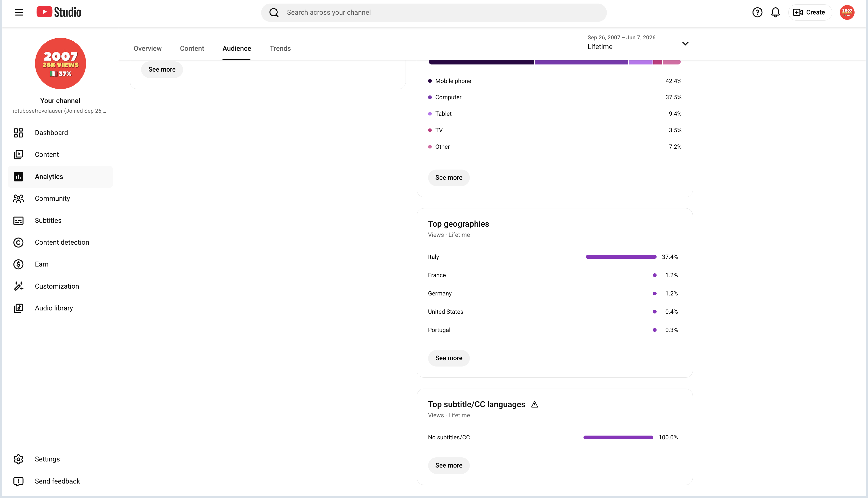Click the Your channel name text

click(60, 101)
